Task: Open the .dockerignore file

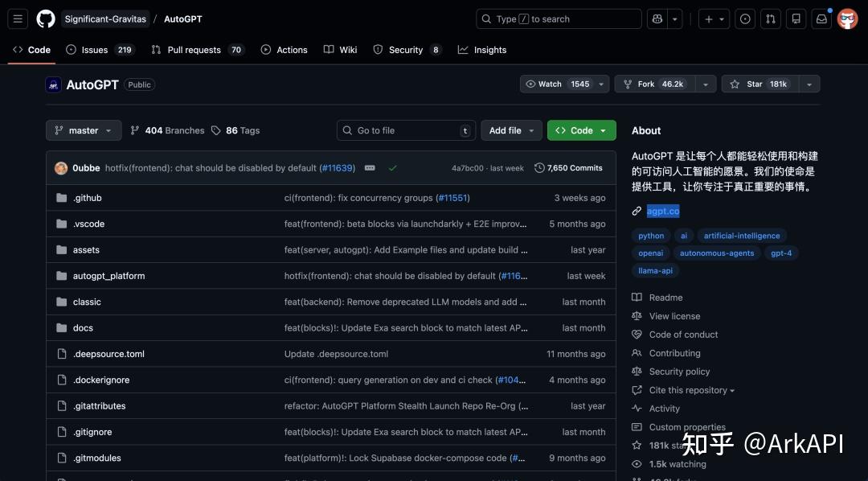Action: coord(101,380)
